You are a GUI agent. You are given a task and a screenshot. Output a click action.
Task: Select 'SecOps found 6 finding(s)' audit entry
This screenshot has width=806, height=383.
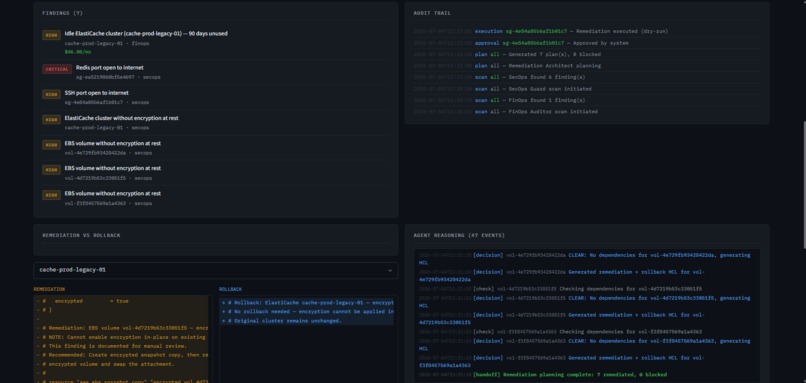tap(587, 77)
